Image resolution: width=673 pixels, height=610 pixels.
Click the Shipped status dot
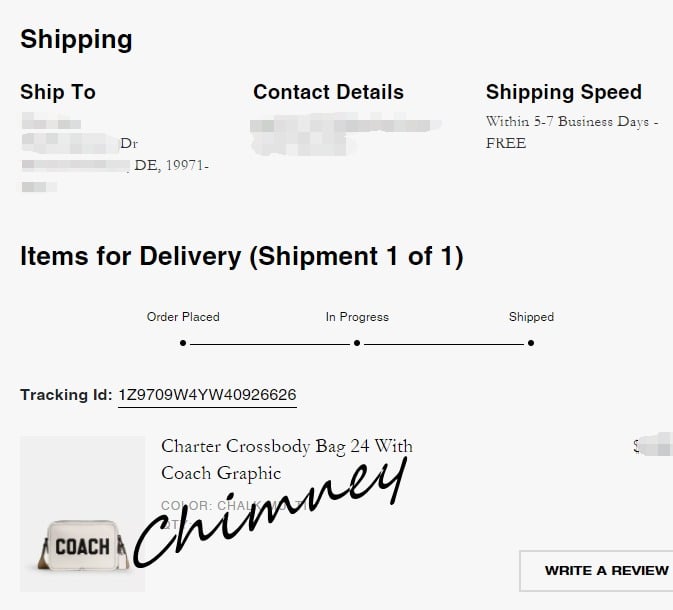(x=531, y=343)
